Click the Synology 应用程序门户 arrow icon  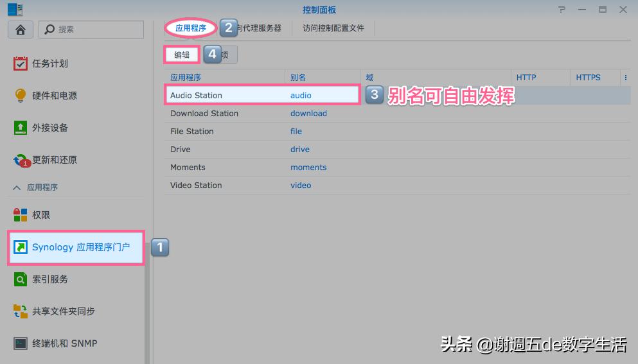click(x=21, y=247)
